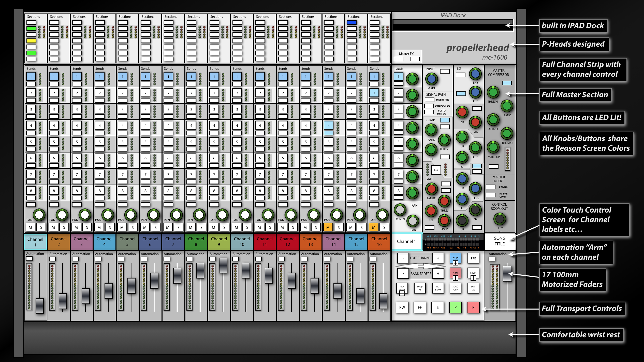Image resolution: width=644 pixels, height=362 pixels.
Task: Solo Channel 10 with its S button
Action: coord(247,227)
